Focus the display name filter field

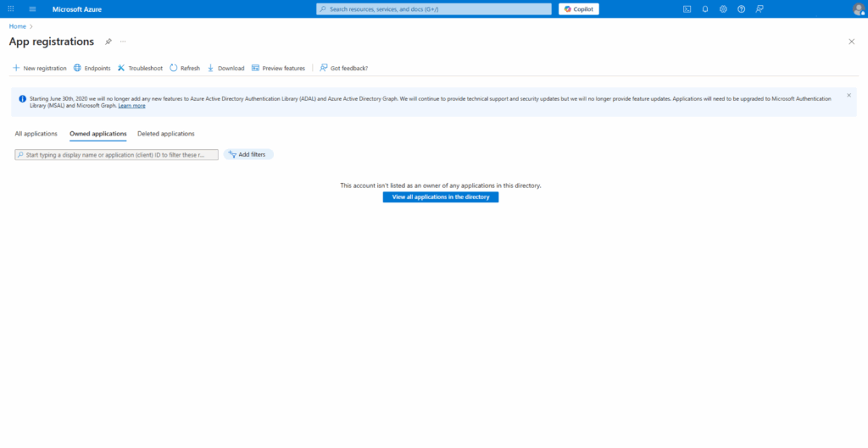click(117, 155)
